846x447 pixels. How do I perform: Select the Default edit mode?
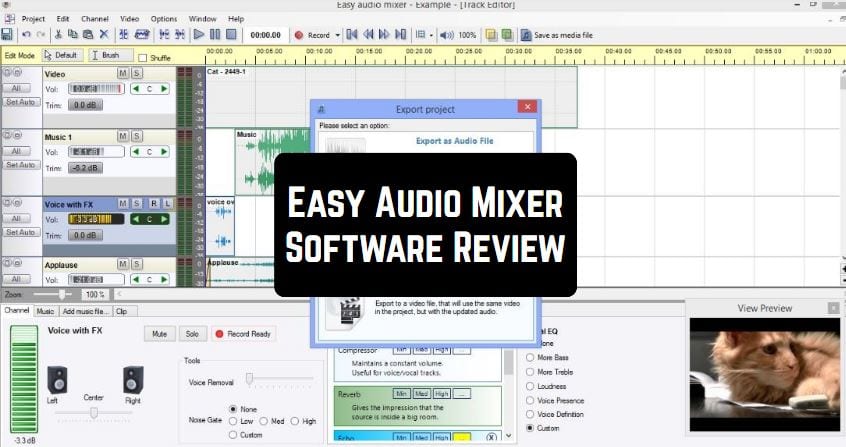pyautogui.click(x=62, y=55)
